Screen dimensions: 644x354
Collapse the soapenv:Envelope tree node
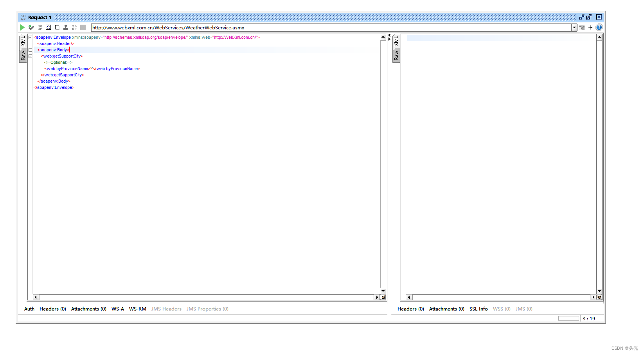coord(30,36)
